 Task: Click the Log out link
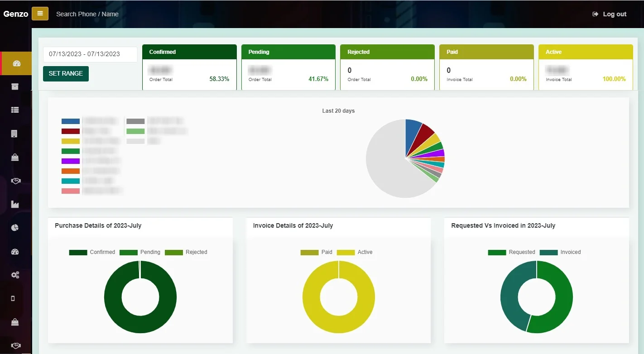pyautogui.click(x=610, y=14)
